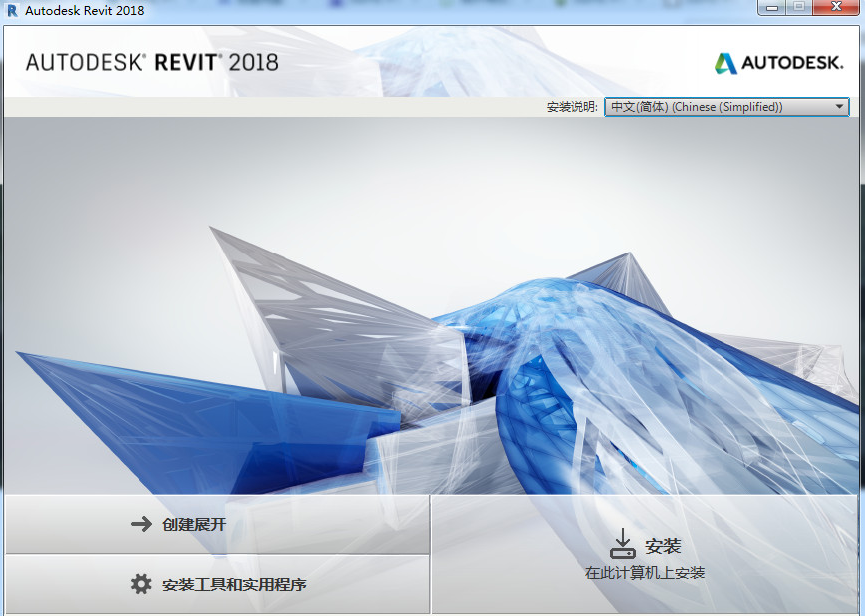Close the Autodesk Revit 2018 installer
This screenshot has width=866, height=616.
(836, 8)
